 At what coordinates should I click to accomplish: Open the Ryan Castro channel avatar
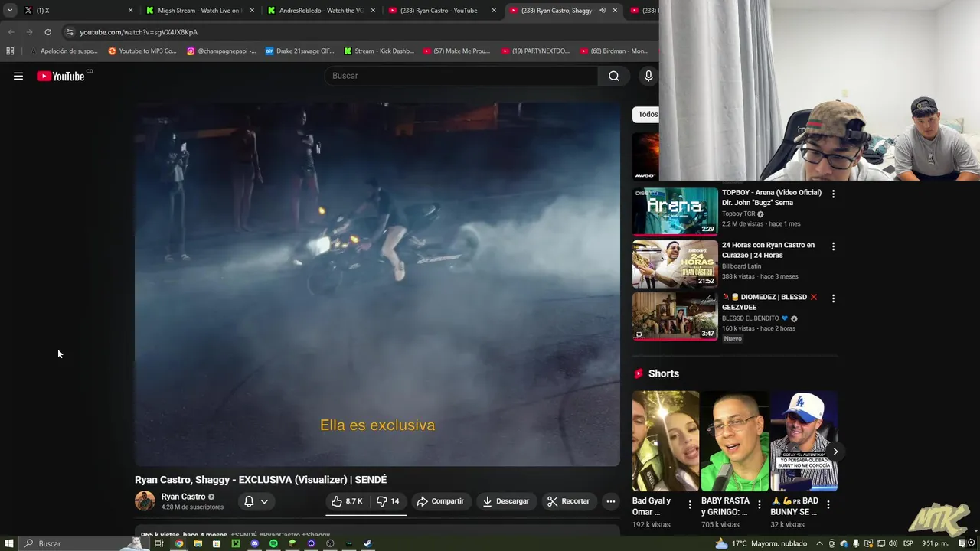(145, 501)
